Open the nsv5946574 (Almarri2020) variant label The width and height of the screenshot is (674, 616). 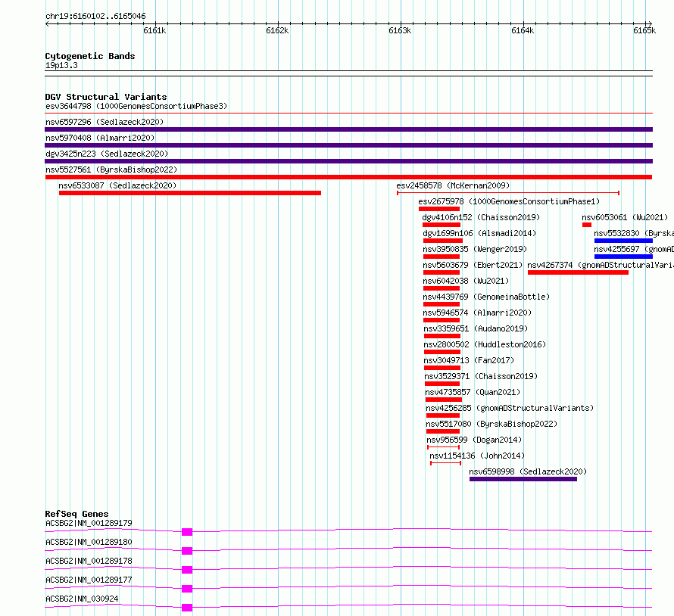point(478,313)
